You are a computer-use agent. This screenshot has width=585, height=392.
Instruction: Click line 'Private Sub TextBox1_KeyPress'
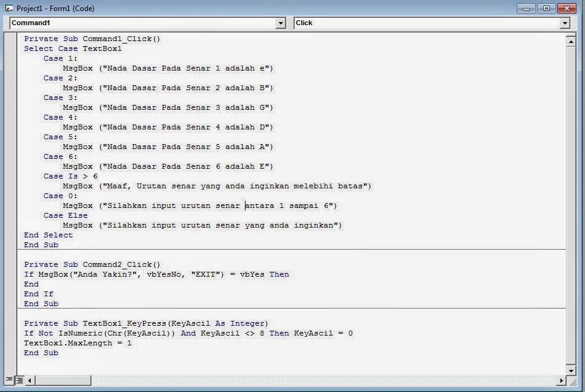[x=146, y=323]
